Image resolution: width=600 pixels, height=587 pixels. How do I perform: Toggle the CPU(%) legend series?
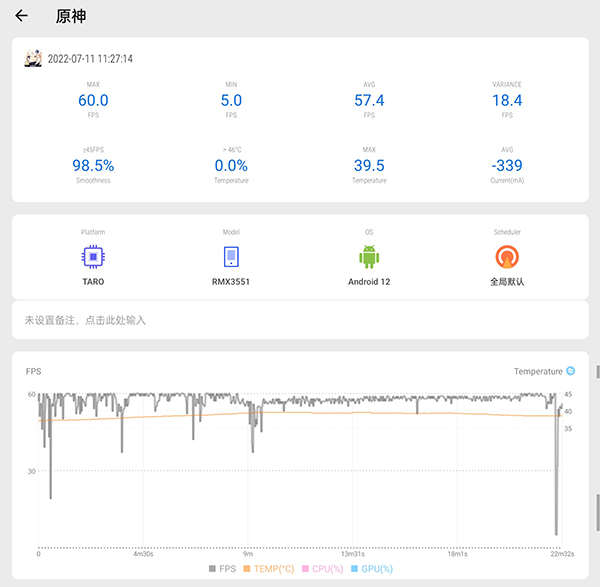[x=324, y=568]
